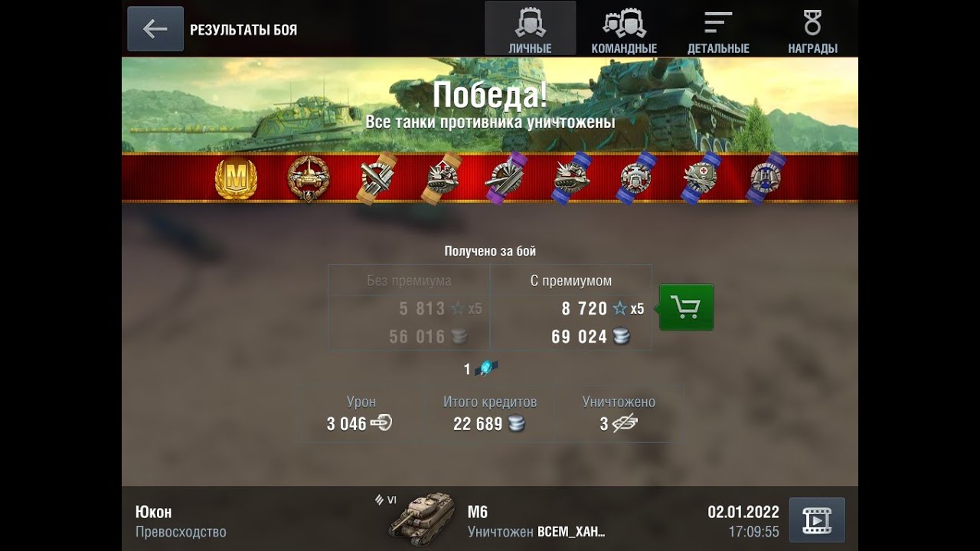980x551 pixels.
Task: Open the Командные results tab
Action: [x=624, y=28]
